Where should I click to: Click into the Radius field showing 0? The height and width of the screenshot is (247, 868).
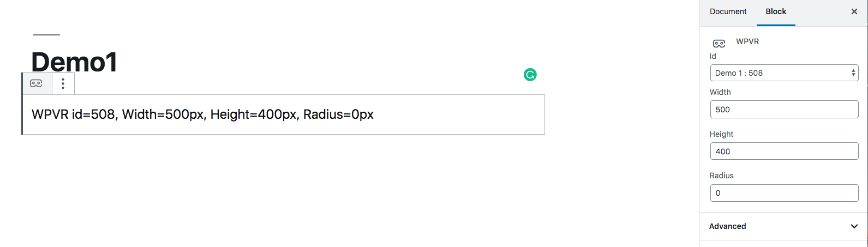[784, 193]
